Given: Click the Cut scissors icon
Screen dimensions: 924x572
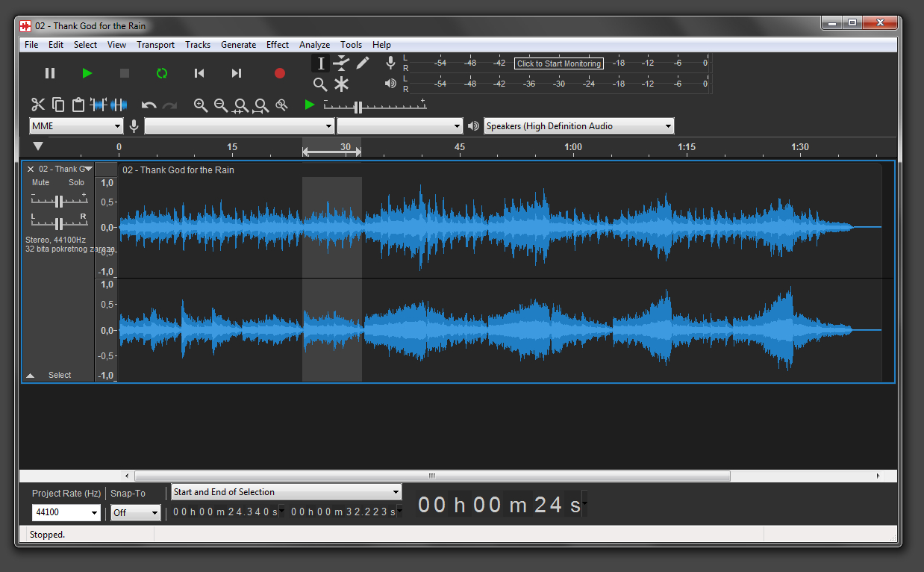Looking at the screenshot, I should coord(38,105).
